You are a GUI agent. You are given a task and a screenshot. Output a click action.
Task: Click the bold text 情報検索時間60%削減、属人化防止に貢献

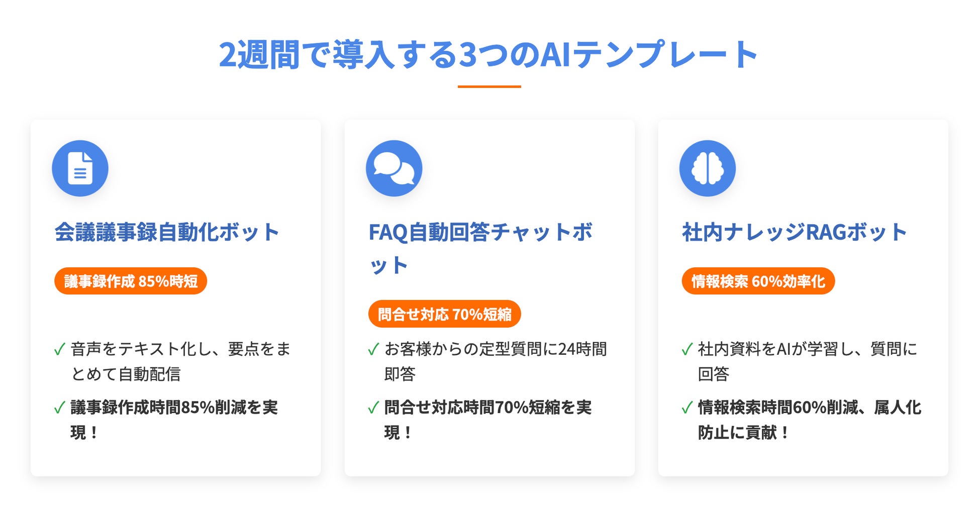coord(809,420)
